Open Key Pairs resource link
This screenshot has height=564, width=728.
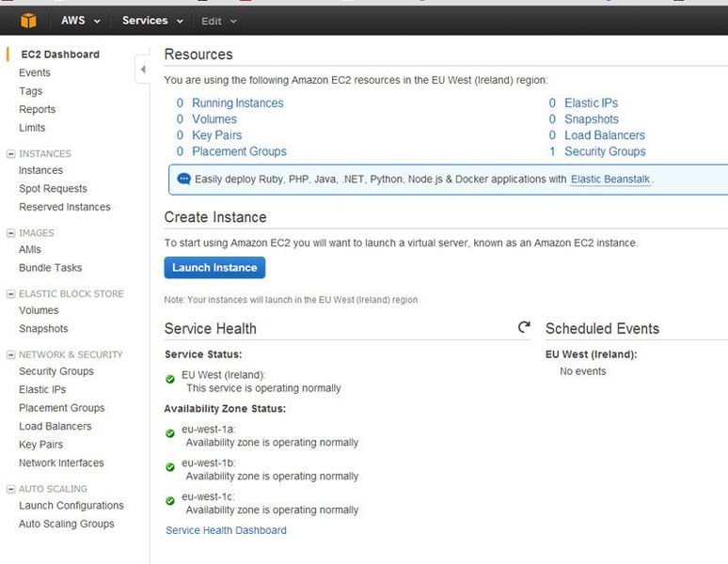(x=217, y=135)
